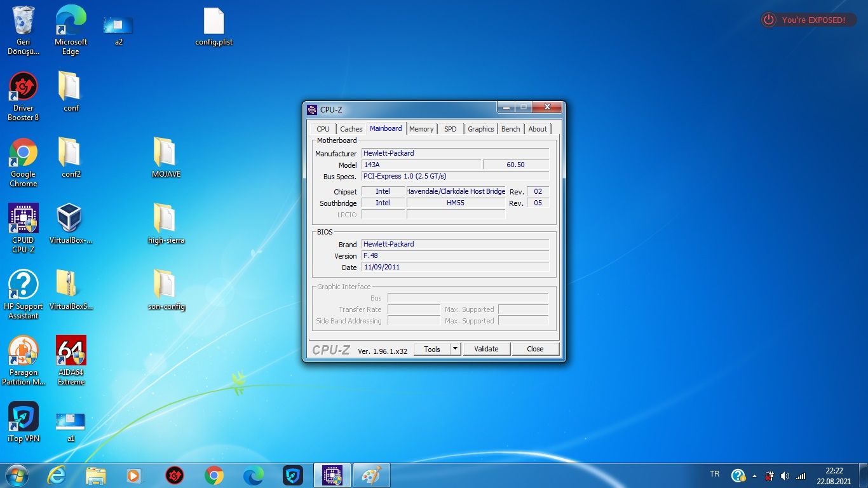Open the Windows Start menu orb

pos(17,475)
